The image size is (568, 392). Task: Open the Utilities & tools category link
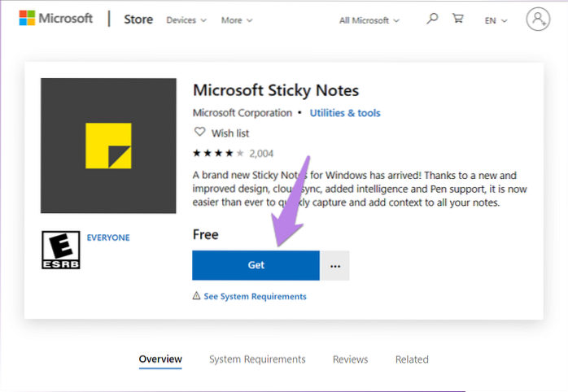345,113
